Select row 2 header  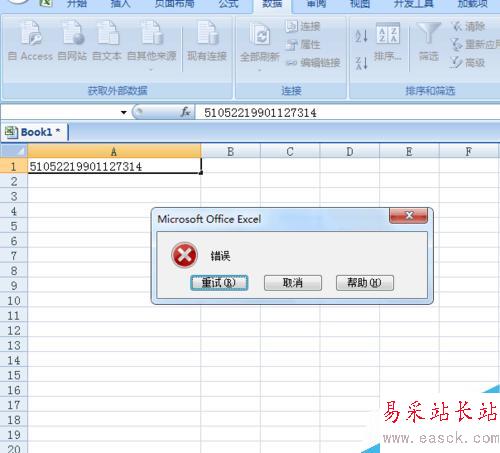pos(14,181)
